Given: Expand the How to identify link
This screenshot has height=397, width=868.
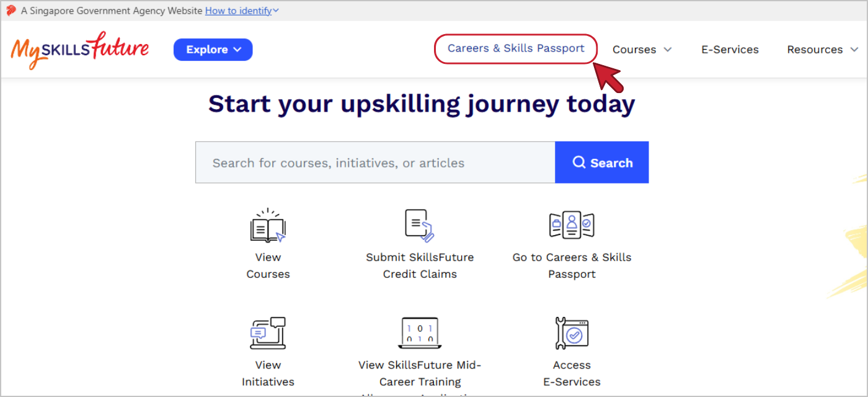Looking at the screenshot, I should point(242,11).
